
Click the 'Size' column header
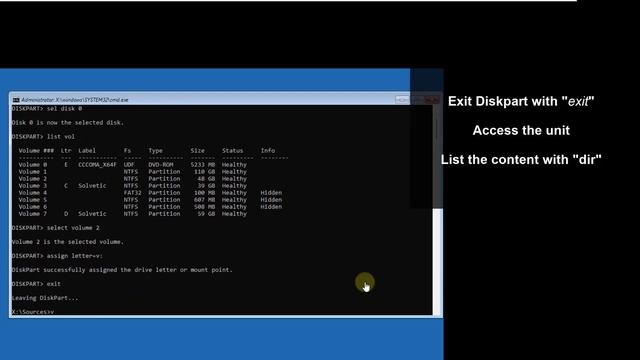point(198,151)
